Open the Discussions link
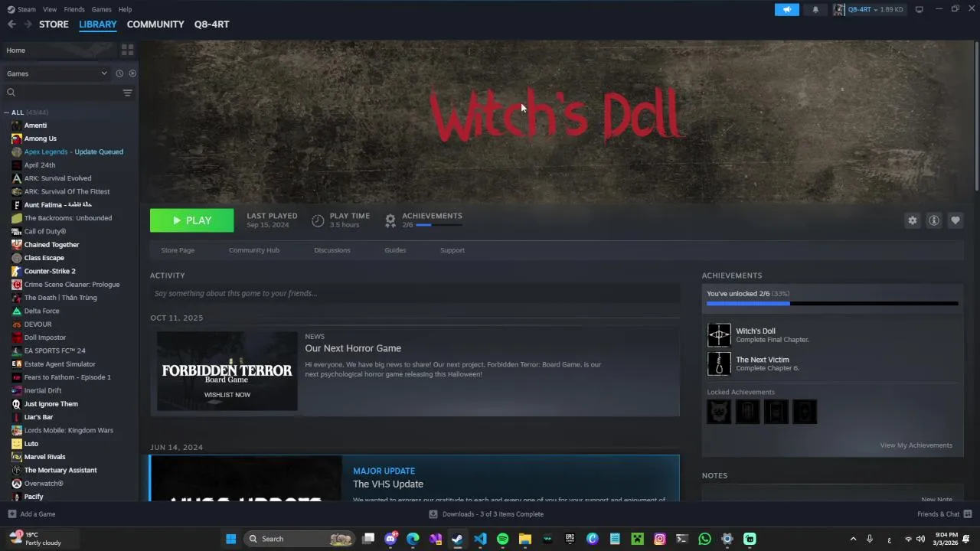Image resolution: width=980 pixels, height=551 pixels. (332, 250)
